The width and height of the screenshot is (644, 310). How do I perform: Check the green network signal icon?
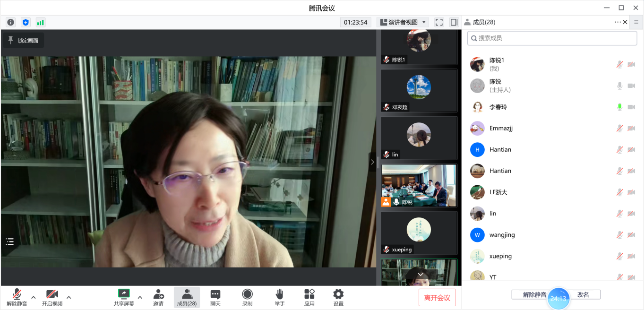point(41,22)
